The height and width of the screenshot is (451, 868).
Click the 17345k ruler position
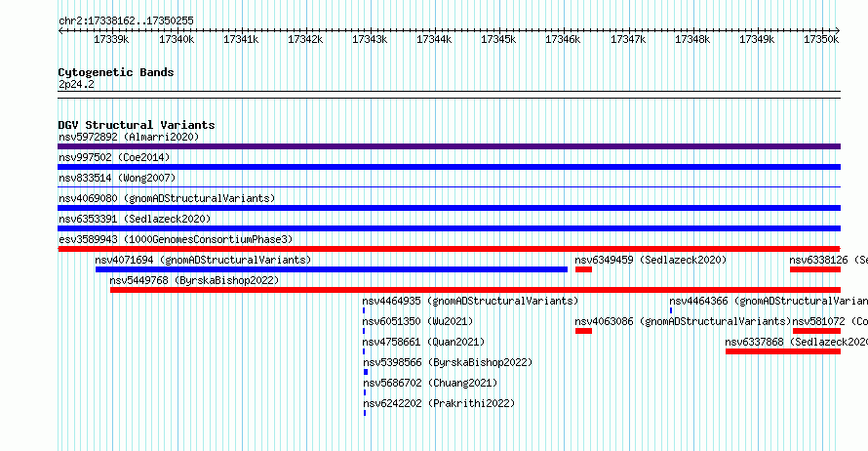click(498, 39)
